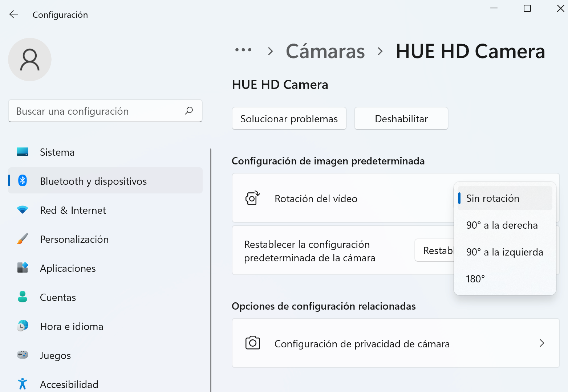Screen dimensions: 568x392
Task: Click the Bluetooth icon in sidebar
Action: point(23,180)
